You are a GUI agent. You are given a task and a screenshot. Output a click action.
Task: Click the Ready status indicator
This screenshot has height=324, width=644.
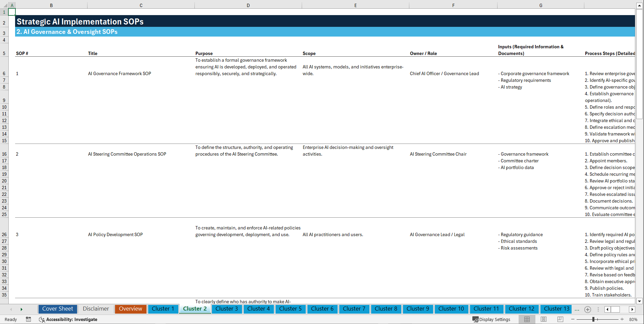click(x=10, y=319)
